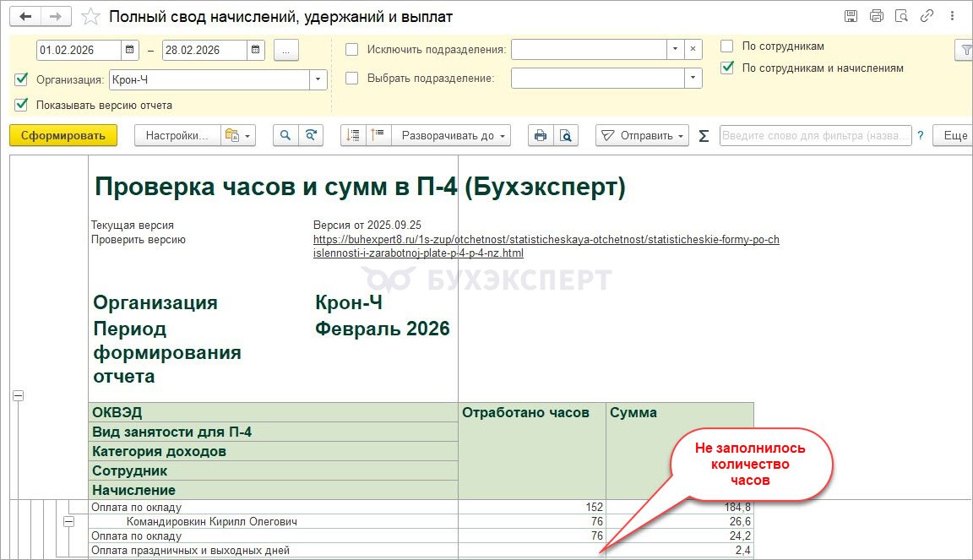Image resolution: width=973 pixels, height=560 pixels.
Task: Open print preview icon in report toolbar
Action: tap(565, 136)
